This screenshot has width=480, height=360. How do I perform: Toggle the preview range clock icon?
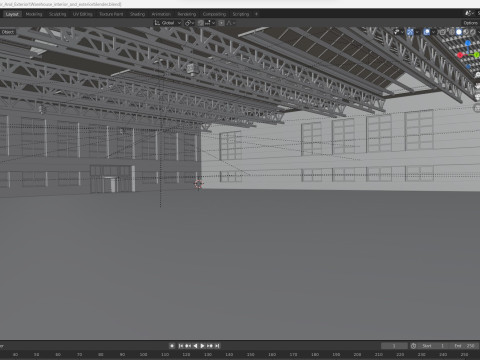click(x=413, y=346)
